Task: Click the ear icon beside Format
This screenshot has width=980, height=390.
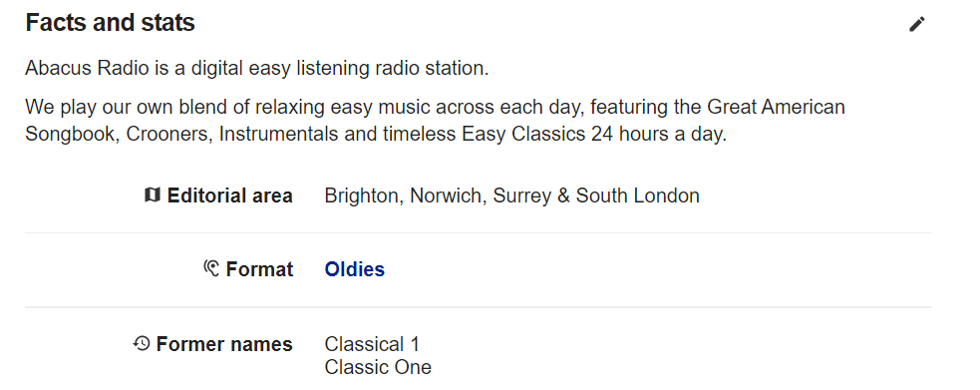Action: [211, 268]
